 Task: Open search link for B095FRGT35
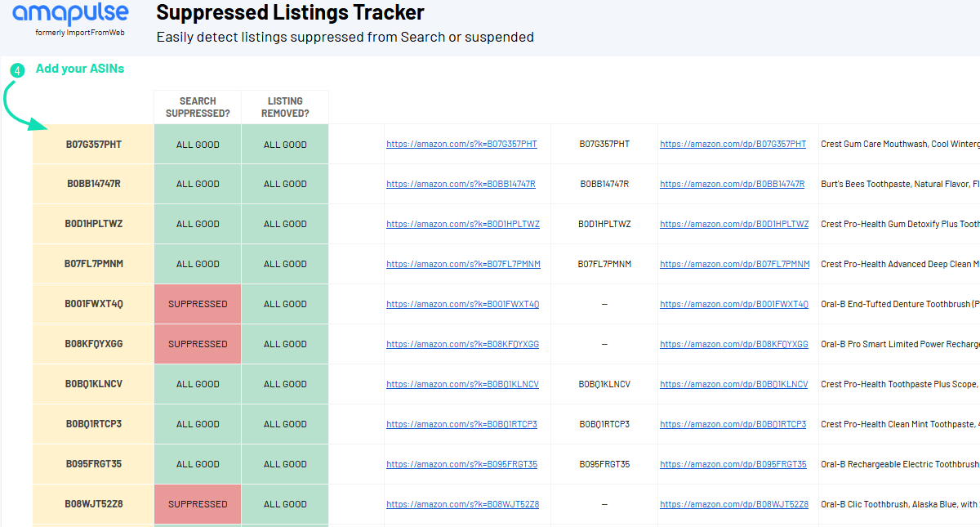tap(461, 465)
